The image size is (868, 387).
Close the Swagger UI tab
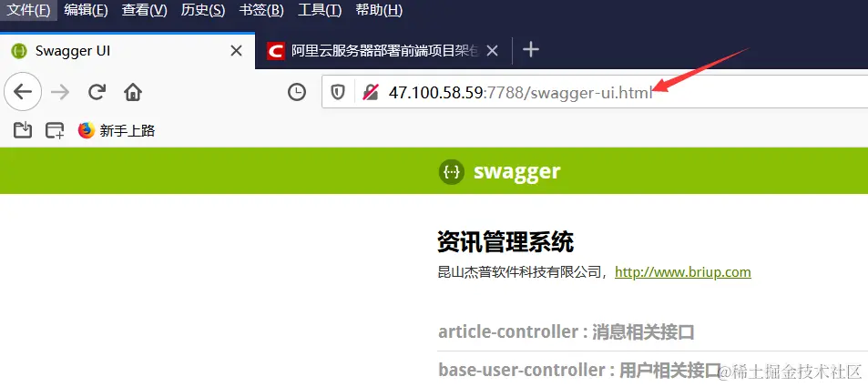click(236, 51)
